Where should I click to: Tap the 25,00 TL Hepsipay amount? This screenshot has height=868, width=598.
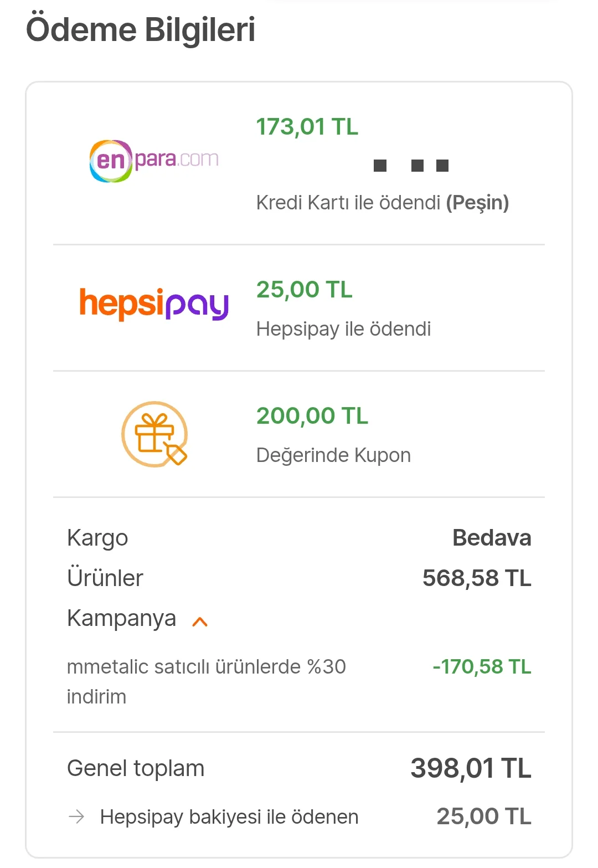304,290
